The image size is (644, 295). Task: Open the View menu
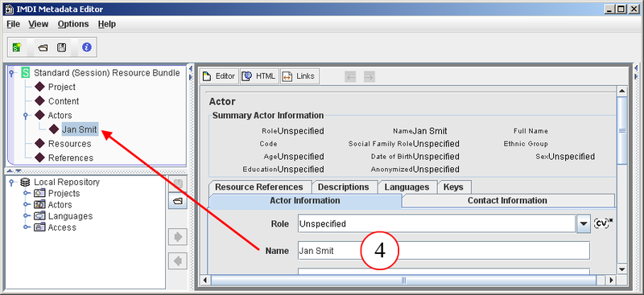(38, 24)
